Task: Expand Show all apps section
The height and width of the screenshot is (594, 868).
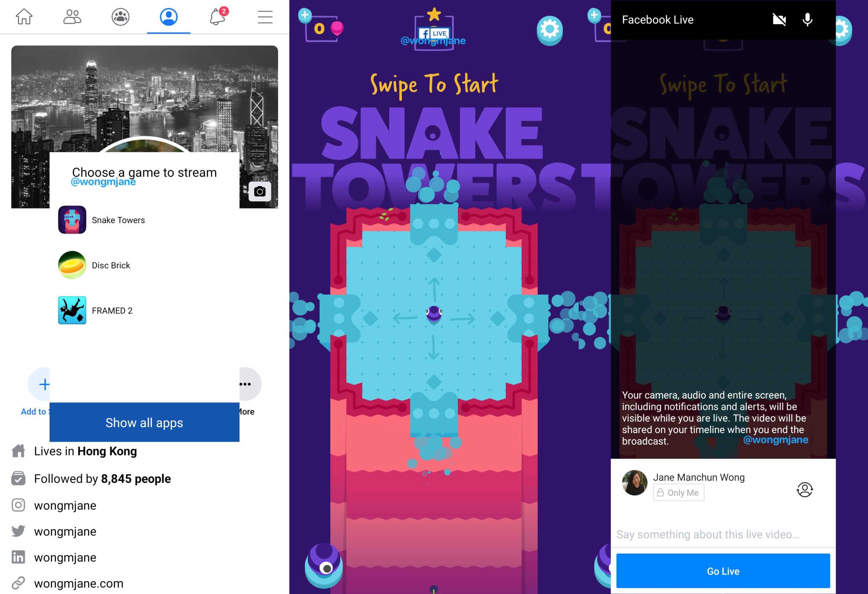Action: (x=144, y=422)
